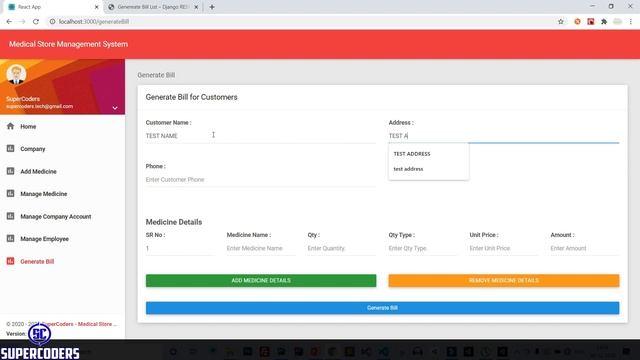
Task: Click the Customer Name input field
Action: pyautogui.click(x=260, y=136)
